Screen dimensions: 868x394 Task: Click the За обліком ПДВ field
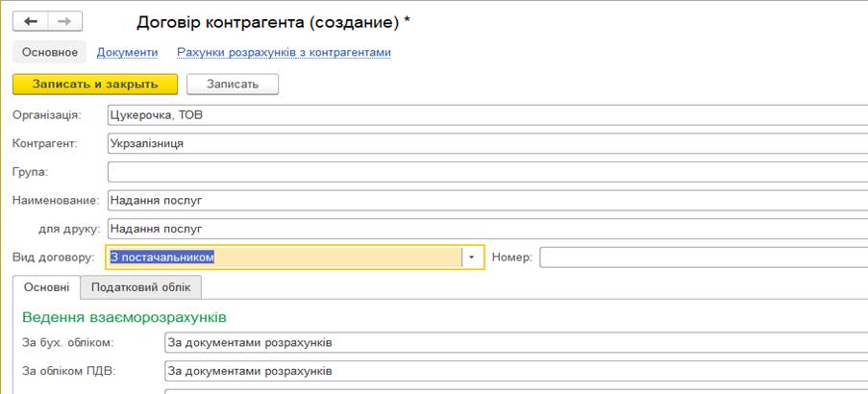pos(516,371)
